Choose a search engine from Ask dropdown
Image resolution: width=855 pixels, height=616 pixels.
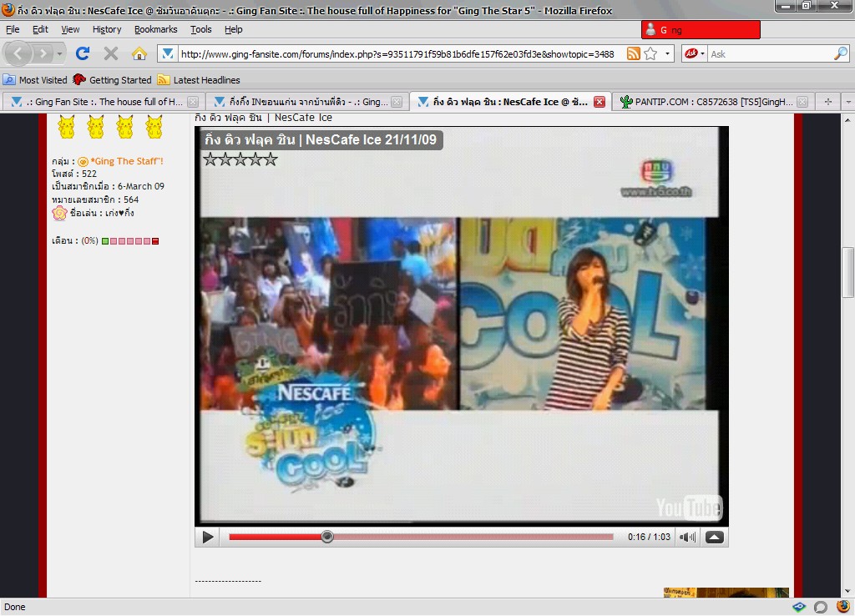click(x=696, y=53)
